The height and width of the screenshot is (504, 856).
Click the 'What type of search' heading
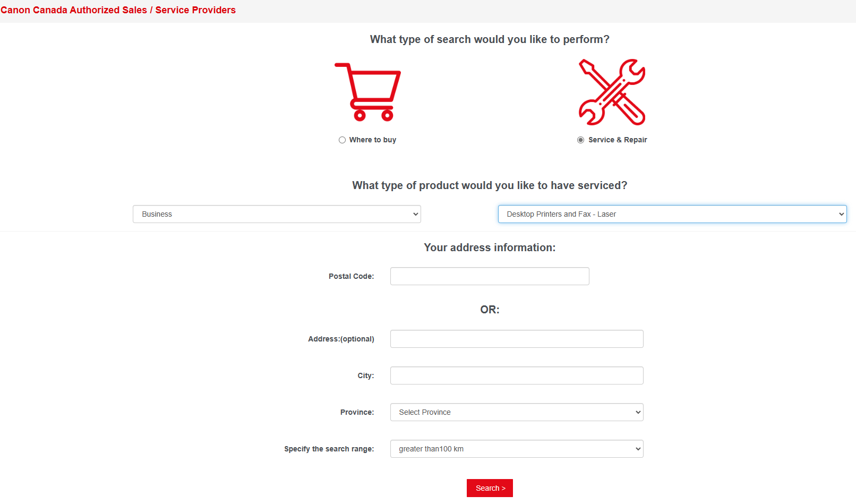coord(490,39)
